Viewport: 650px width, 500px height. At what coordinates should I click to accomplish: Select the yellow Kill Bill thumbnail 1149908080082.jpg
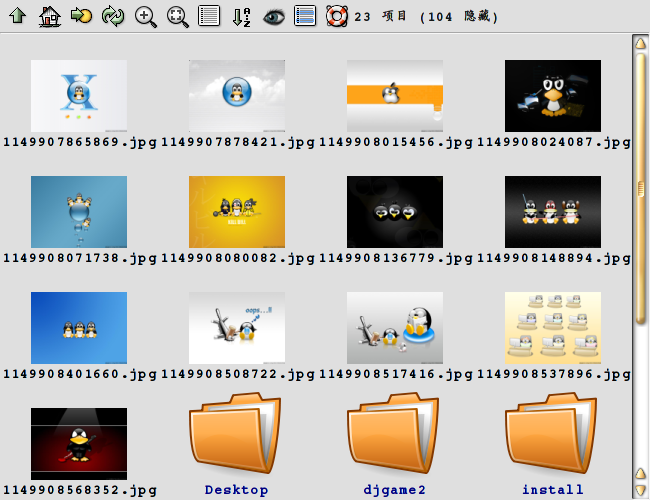[237, 212]
